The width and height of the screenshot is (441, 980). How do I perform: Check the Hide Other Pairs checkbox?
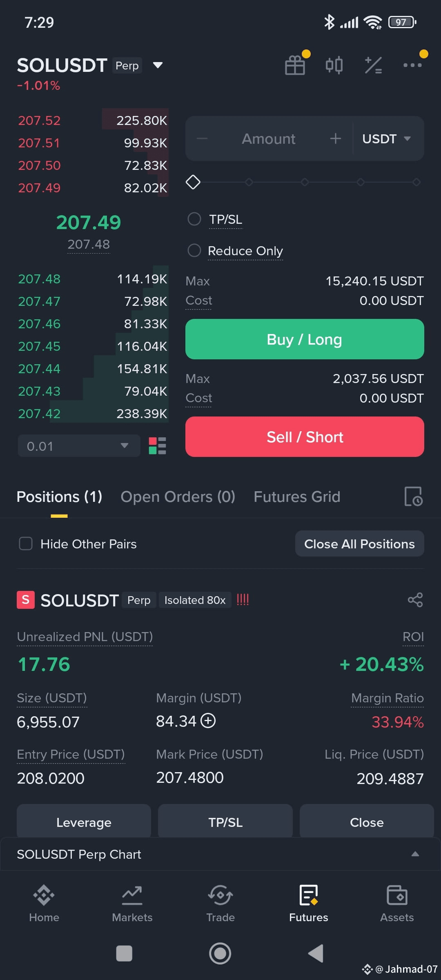pyautogui.click(x=26, y=543)
